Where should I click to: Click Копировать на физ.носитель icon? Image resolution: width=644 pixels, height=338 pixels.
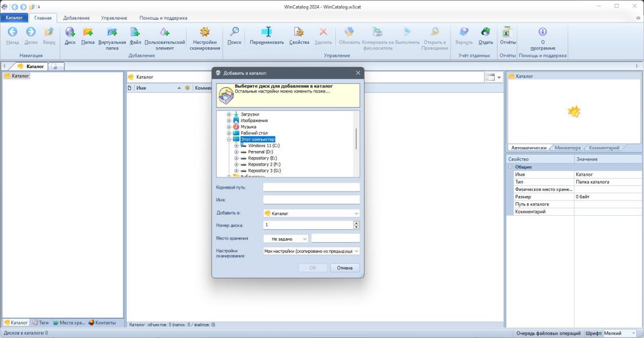(x=377, y=32)
